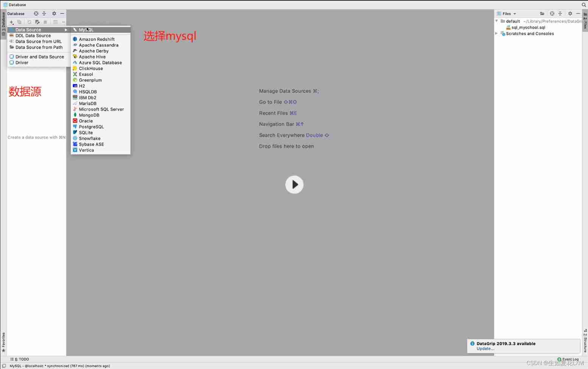Toggle the 2: Files side tab
The width and height of the screenshot is (588, 369).
(x=585, y=21)
